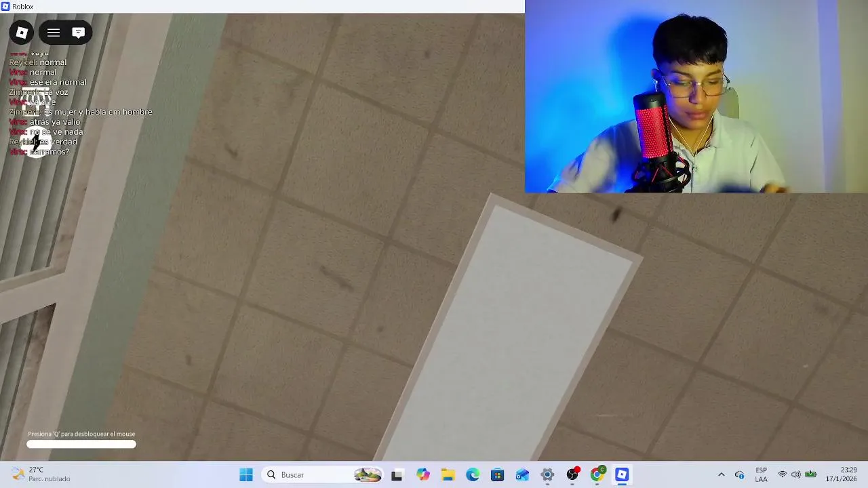Open the volume speaker control
Viewport: 868px width, 488px height.
[796, 474]
